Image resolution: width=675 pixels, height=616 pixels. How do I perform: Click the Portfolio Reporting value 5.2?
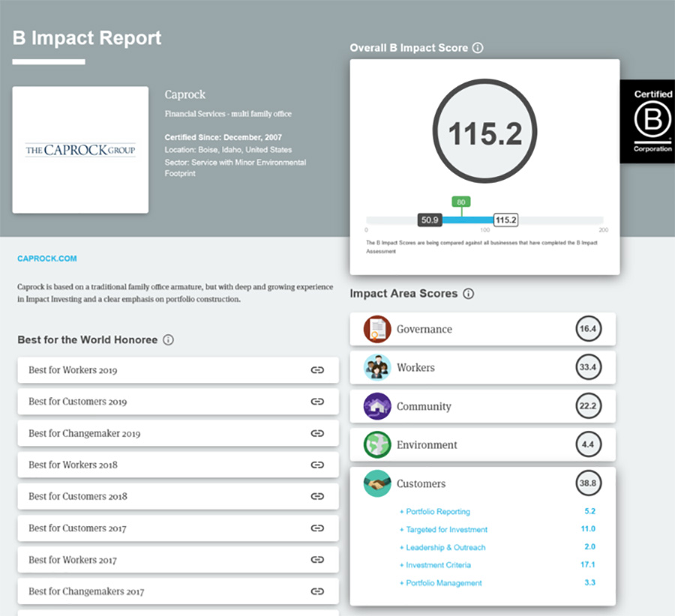coord(589,511)
